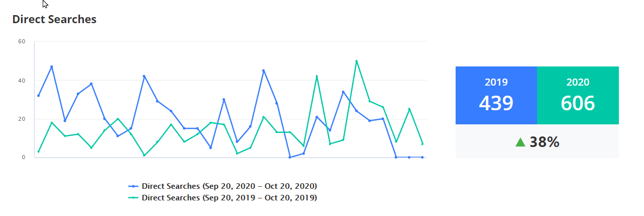Click the 606 total value
644x216 pixels.
[578, 103]
